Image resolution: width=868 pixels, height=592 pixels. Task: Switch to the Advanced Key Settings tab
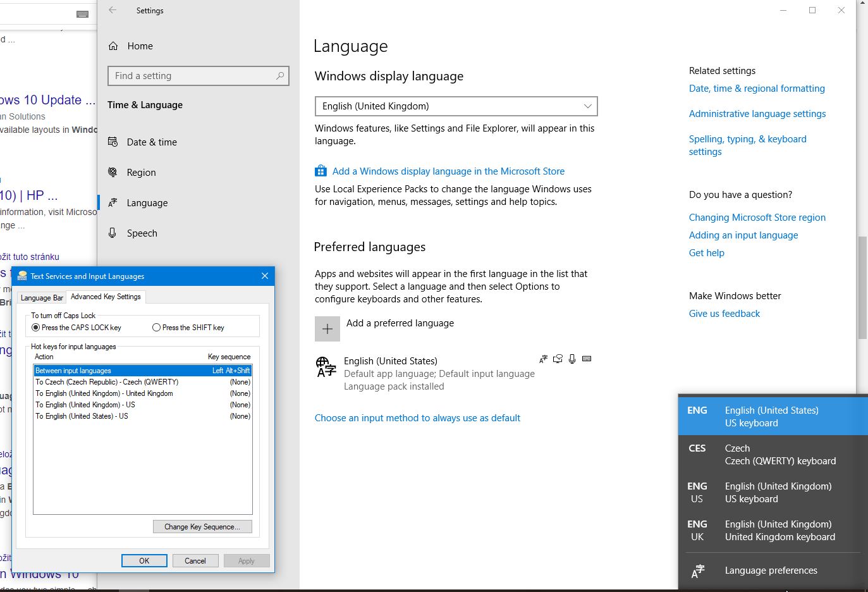pos(106,297)
